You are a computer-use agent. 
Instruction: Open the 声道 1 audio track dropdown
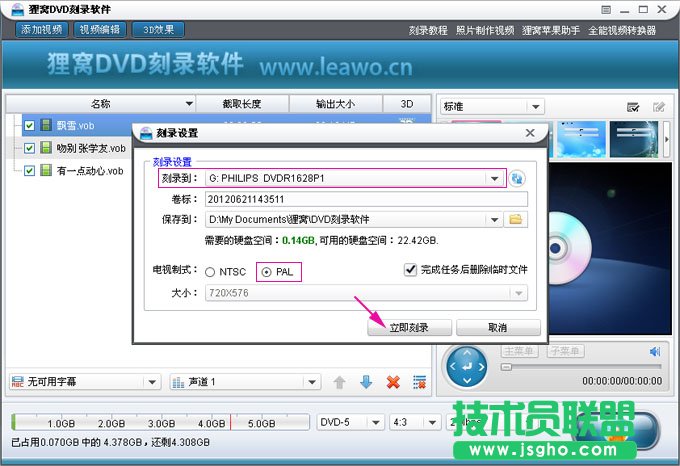pyautogui.click(x=245, y=382)
